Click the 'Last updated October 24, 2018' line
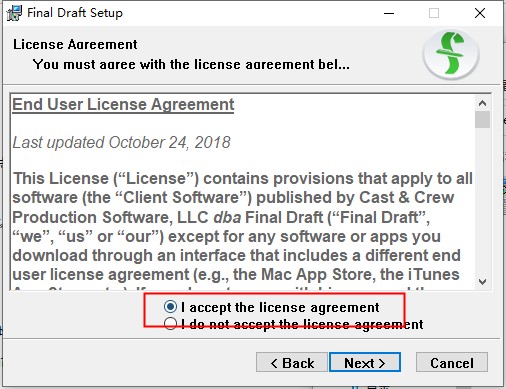Image resolution: width=506 pixels, height=389 pixels. tap(121, 143)
